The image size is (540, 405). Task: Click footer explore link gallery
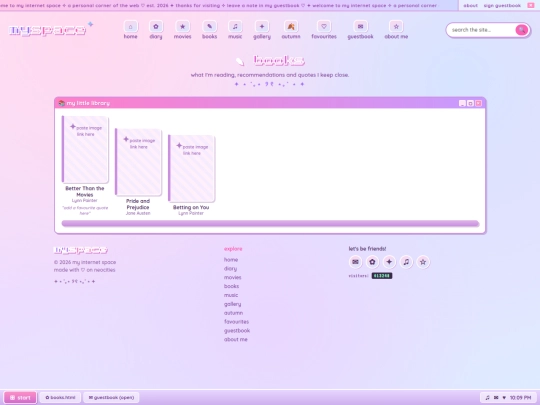[x=232, y=304]
